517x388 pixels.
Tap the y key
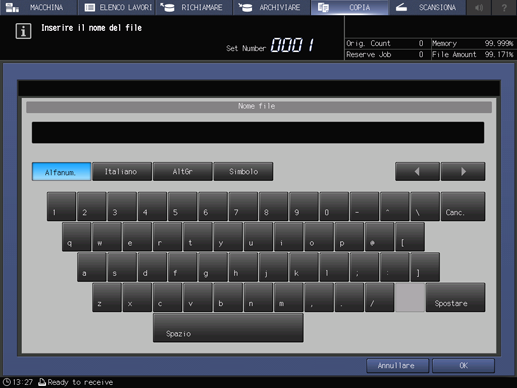tap(228, 237)
